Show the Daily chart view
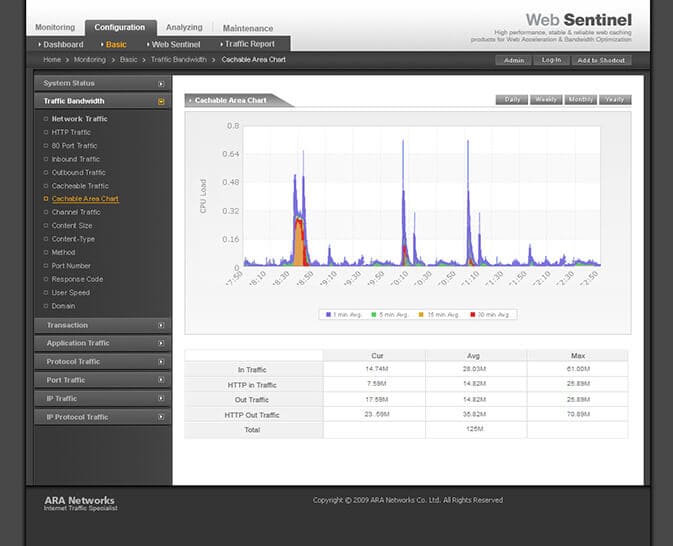Viewport: 673px width, 546px height. [512, 100]
